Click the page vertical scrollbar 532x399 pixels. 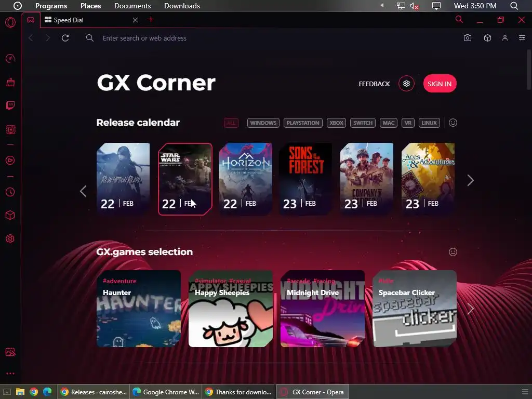[529, 70]
